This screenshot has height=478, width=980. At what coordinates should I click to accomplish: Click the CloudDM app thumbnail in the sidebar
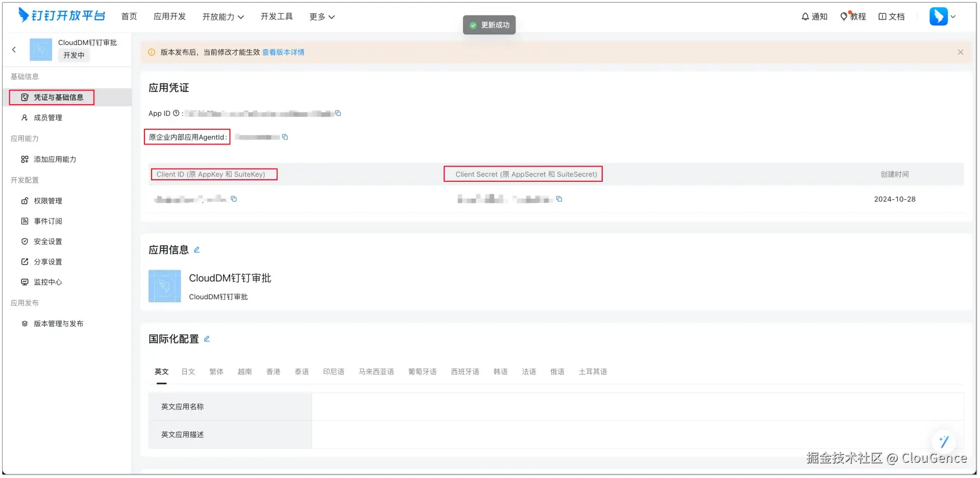coord(41,50)
